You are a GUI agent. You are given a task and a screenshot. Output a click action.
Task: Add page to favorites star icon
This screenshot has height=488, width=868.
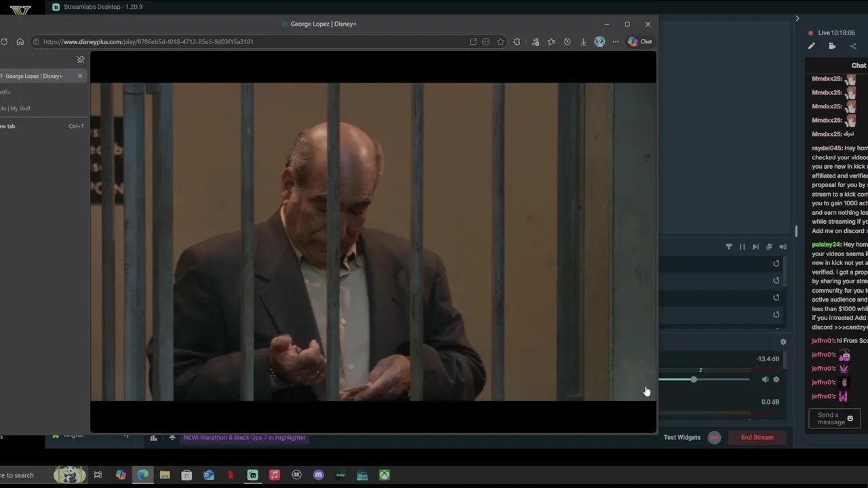(500, 41)
